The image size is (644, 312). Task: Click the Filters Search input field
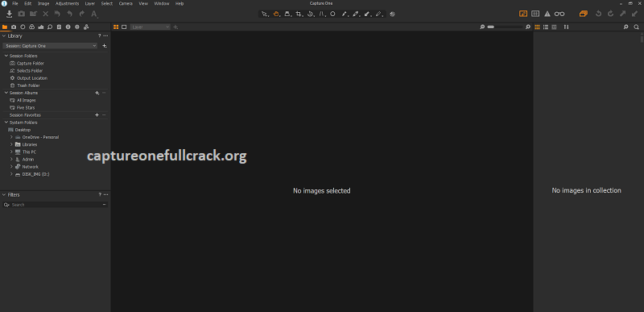(x=56, y=205)
